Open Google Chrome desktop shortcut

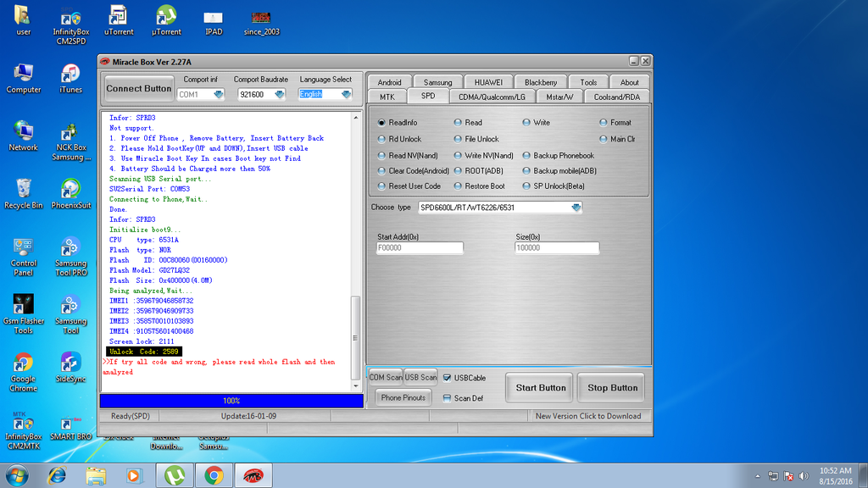23,373
